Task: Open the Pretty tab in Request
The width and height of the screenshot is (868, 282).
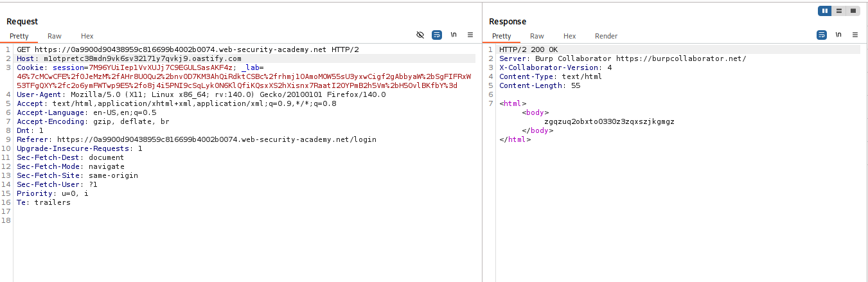Action: pos(19,36)
